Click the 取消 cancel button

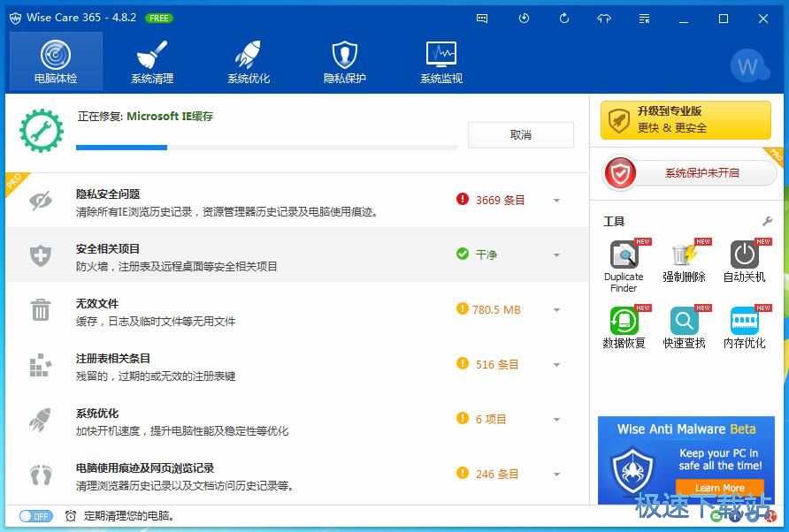pos(521,134)
